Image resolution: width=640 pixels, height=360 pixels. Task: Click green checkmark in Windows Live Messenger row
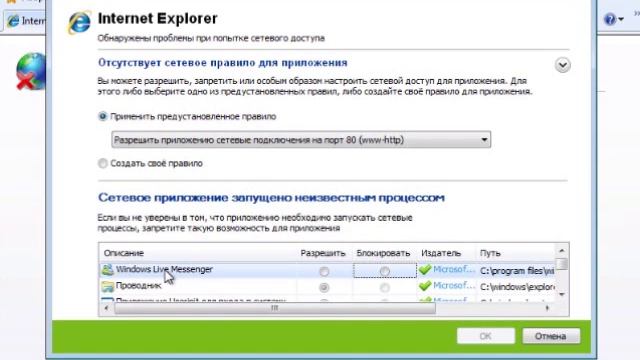[x=425, y=269]
